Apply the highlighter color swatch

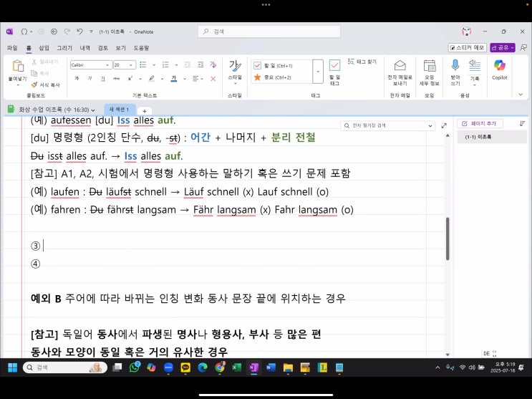(151, 79)
